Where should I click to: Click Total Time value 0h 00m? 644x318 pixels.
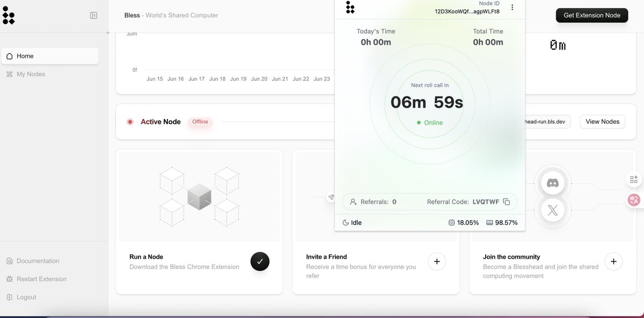pos(488,42)
